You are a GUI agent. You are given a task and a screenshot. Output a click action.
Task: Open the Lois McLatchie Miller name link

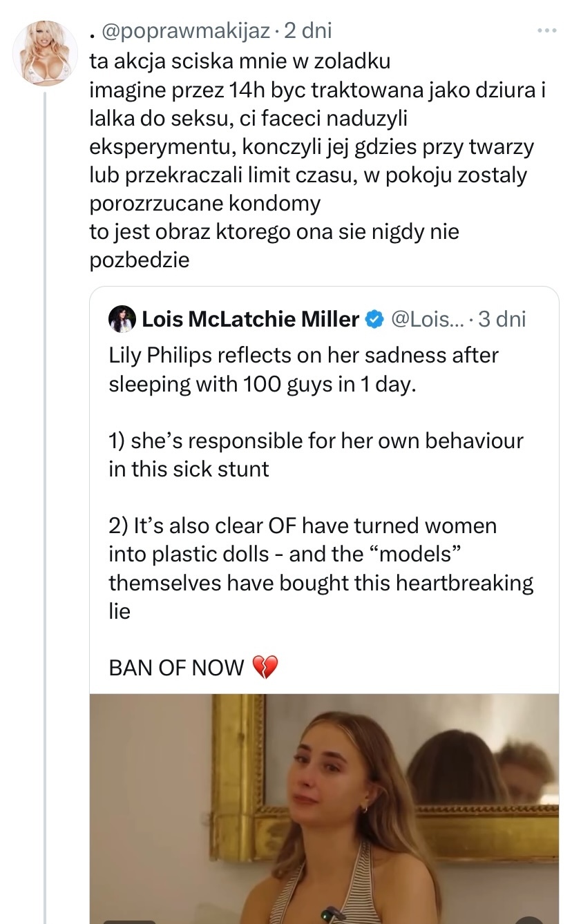click(x=250, y=319)
